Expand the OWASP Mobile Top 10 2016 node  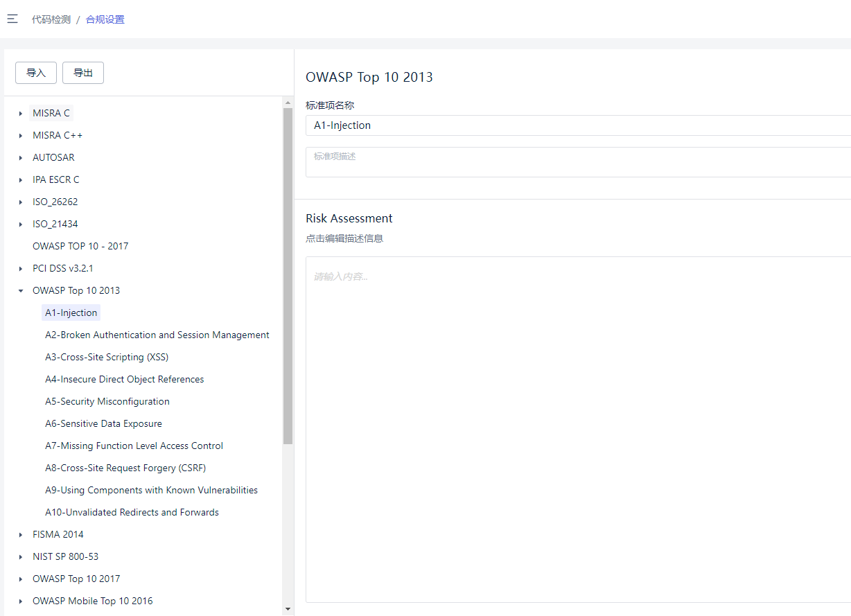point(21,601)
